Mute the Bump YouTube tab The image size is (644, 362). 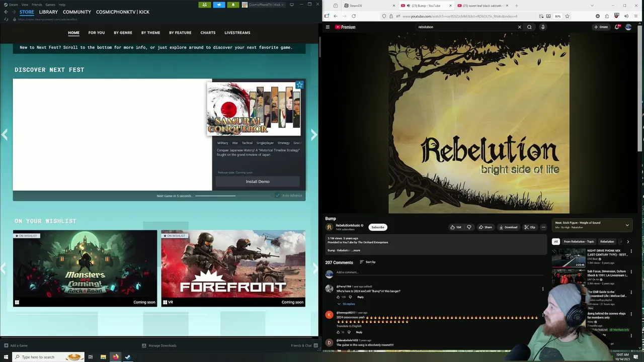pyautogui.click(x=408, y=6)
